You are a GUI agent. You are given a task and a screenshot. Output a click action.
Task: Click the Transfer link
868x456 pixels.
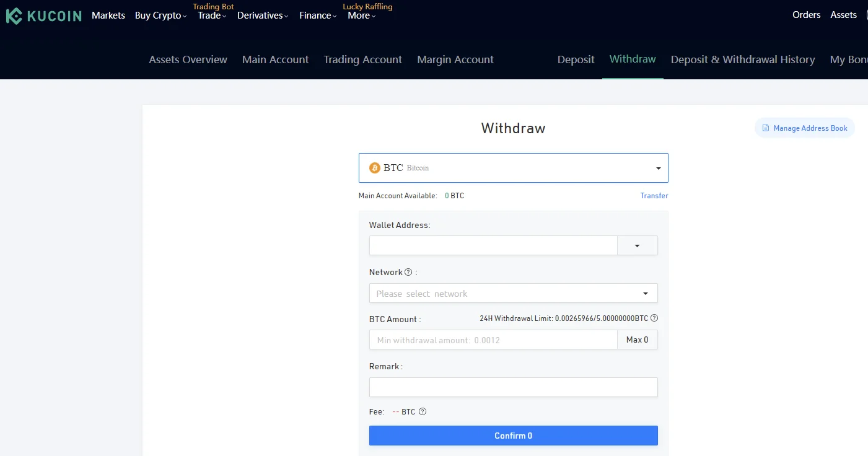click(x=654, y=196)
